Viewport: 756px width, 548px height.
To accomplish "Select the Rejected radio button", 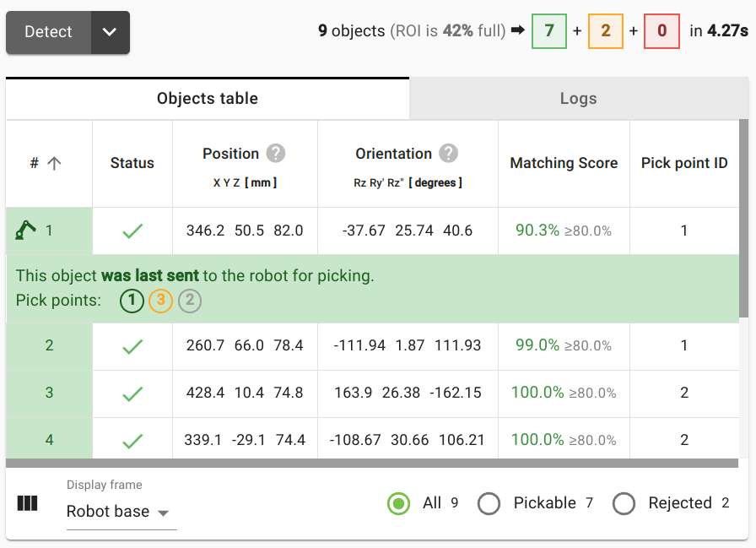I will click(x=624, y=503).
